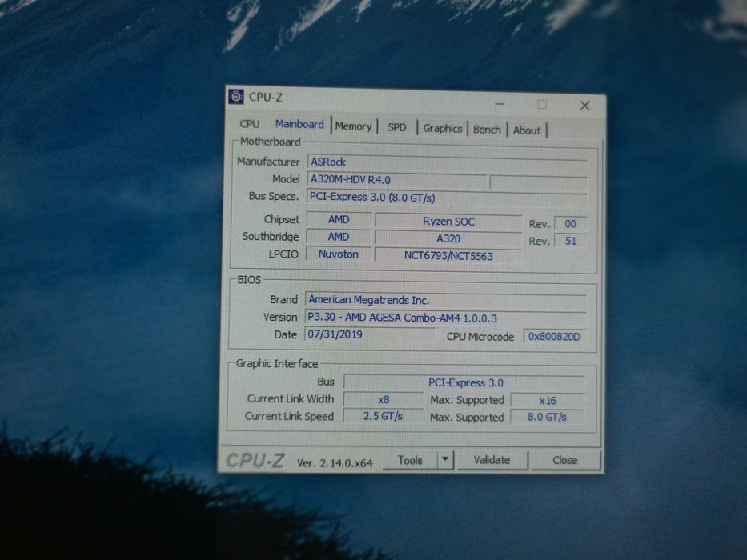Click the NCT6793/NCT5563 value
Image resolution: width=747 pixels, height=560 pixels.
click(448, 256)
